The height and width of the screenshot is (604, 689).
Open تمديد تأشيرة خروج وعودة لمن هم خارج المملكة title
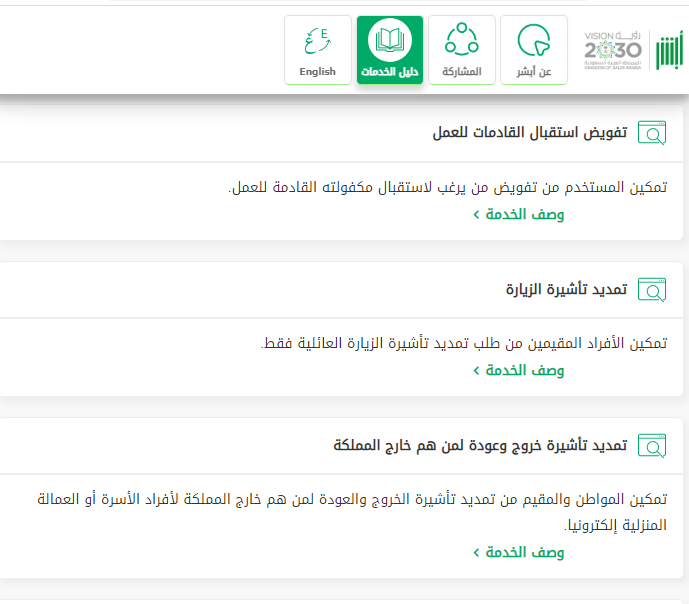tap(480, 446)
